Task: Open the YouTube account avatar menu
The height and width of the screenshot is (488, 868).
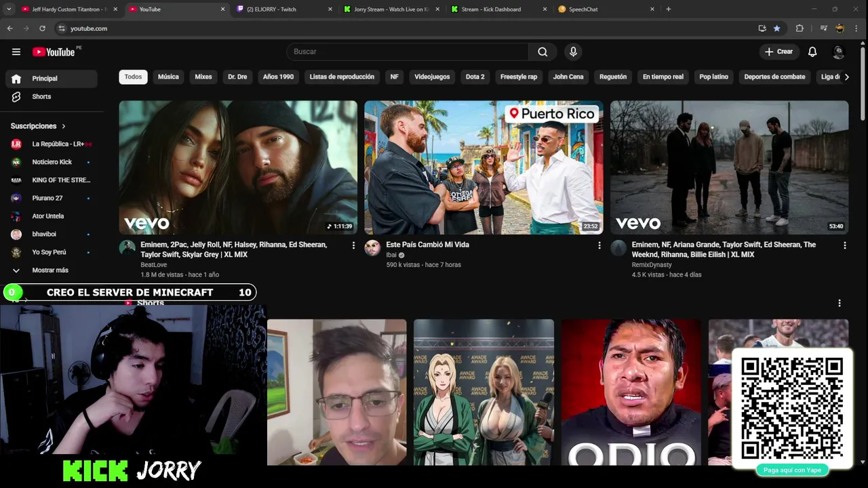Action: click(839, 52)
